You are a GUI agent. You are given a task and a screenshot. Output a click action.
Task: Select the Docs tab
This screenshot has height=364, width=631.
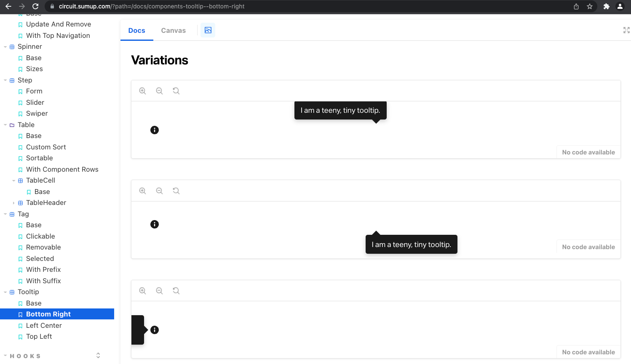coord(136,30)
